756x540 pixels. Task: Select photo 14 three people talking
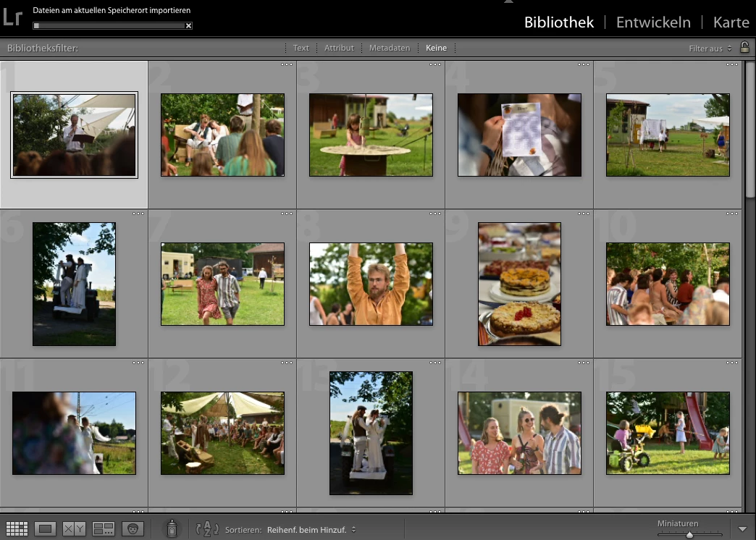point(519,433)
